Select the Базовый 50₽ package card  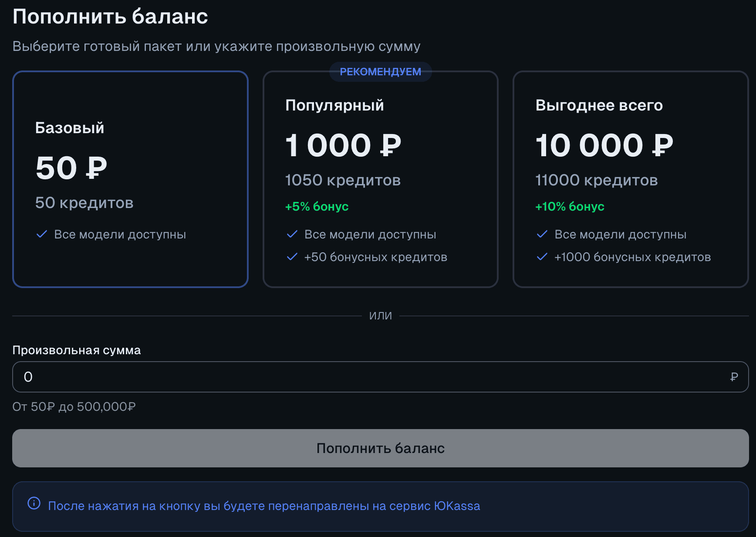(x=130, y=179)
